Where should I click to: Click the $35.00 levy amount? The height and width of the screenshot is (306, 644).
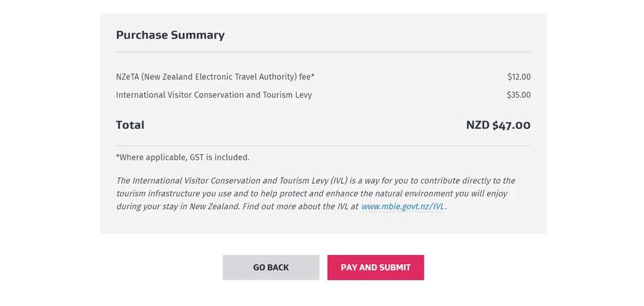518,95
